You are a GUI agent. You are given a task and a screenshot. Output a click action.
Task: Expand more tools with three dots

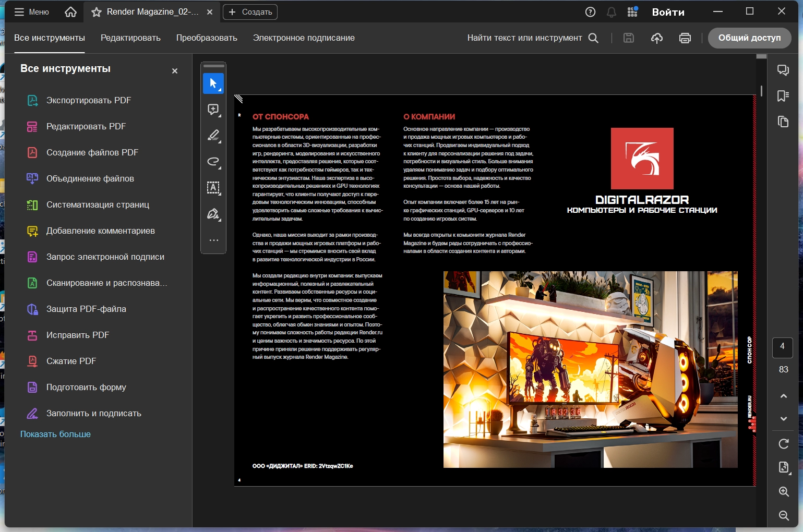(213, 240)
